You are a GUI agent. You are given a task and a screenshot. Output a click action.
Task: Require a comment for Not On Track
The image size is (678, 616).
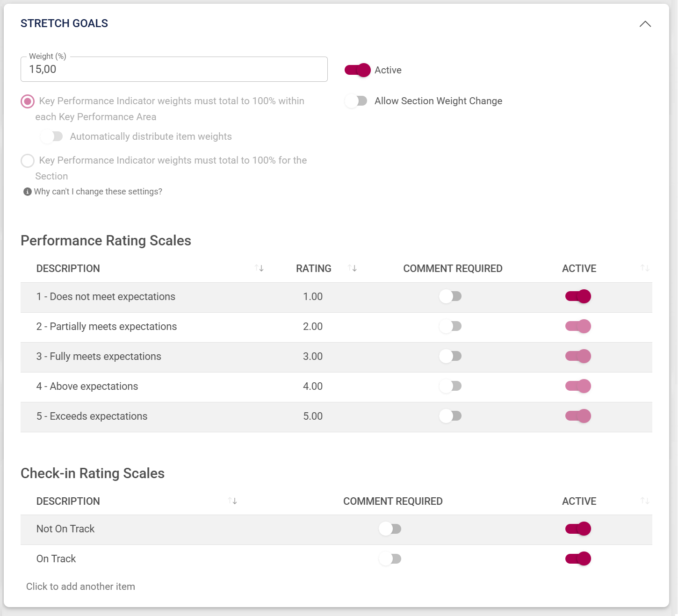point(390,529)
